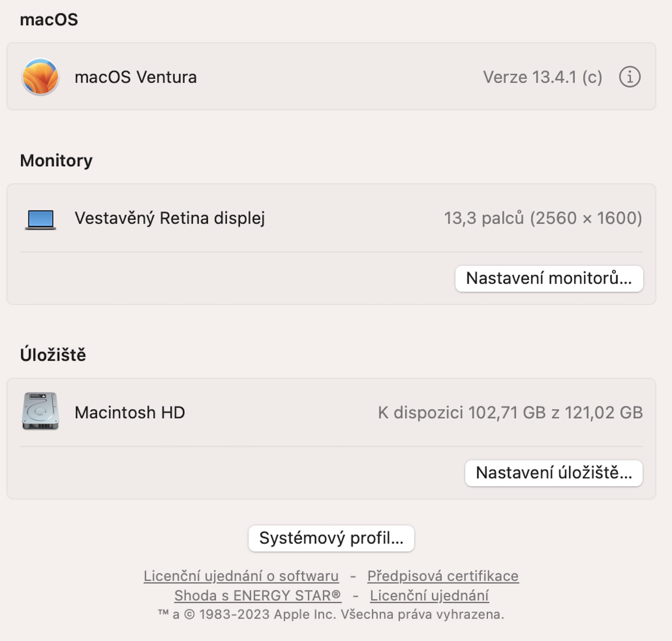Open the version info (i) icon
This screenshot has height=641, width=672.
click(x=629, y=77)
